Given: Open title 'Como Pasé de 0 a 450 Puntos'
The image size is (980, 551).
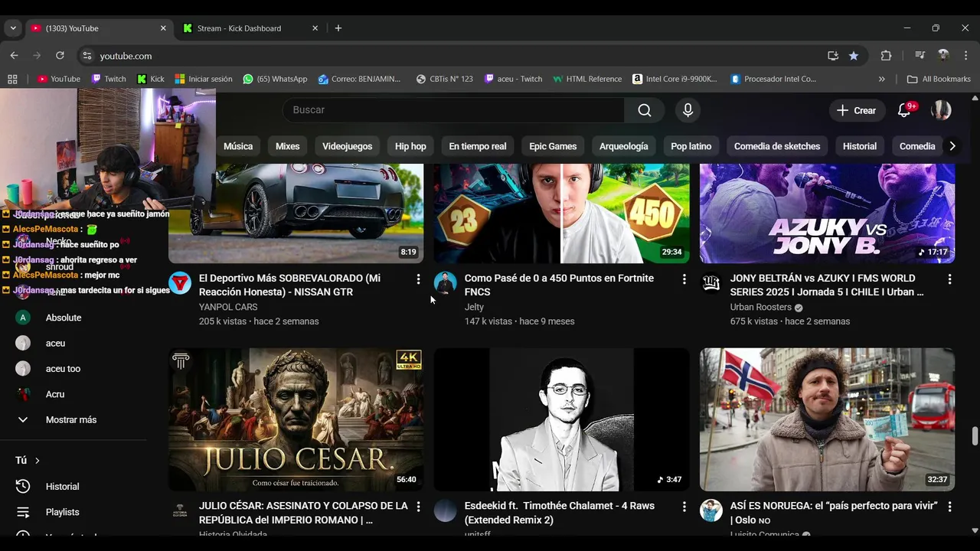Looking at the screenshot, I should [x=559, y=285].
